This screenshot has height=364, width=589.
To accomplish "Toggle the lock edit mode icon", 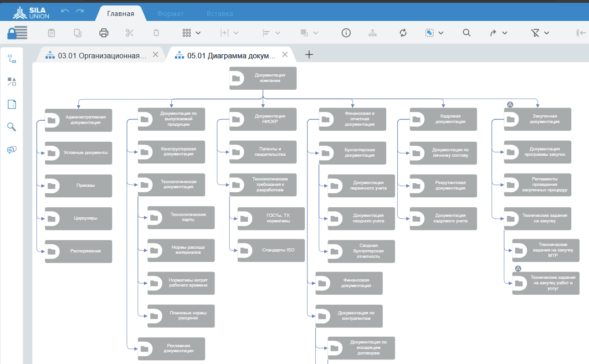I will click(x=17, y=33).
